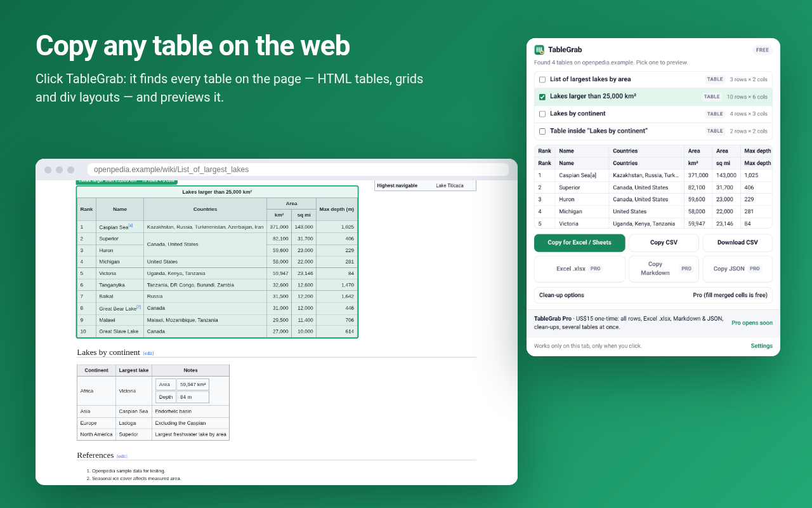Uncheck 'Lakes larger than 25,000 km²' checkbox
This screenshot has height=508, width=812.
(x=542, y=97)
